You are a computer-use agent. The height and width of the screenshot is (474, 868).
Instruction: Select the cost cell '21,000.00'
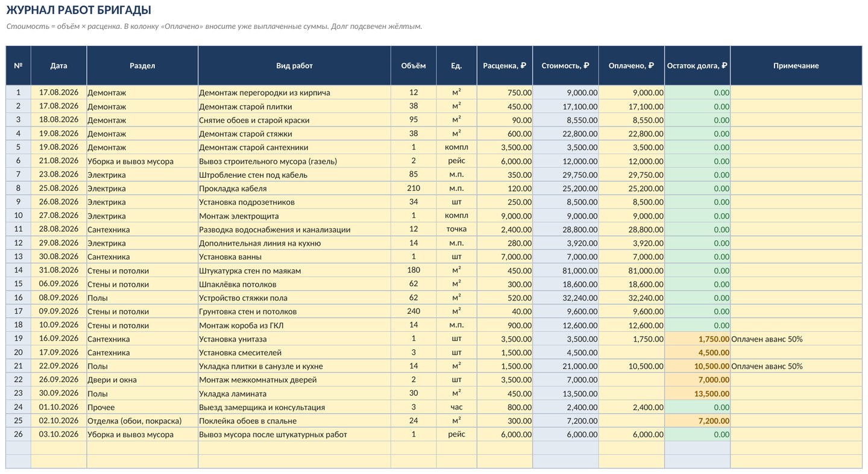[x=565, y=366]
